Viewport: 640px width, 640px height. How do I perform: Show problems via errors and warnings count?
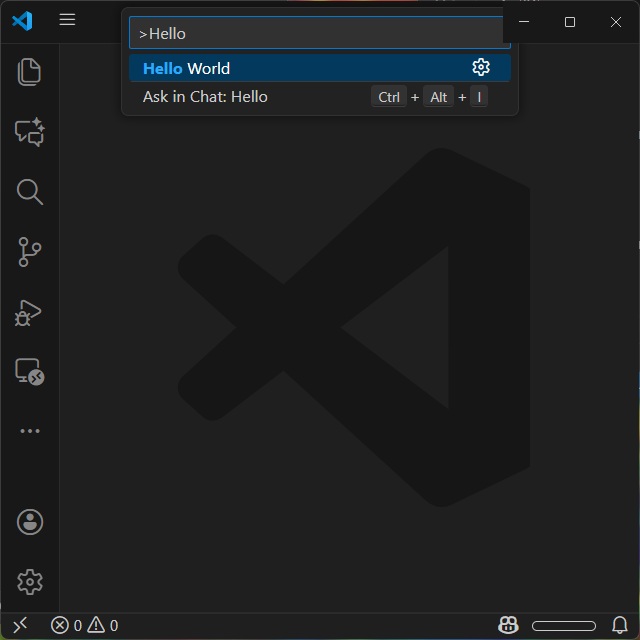click(x=85, y=625)
